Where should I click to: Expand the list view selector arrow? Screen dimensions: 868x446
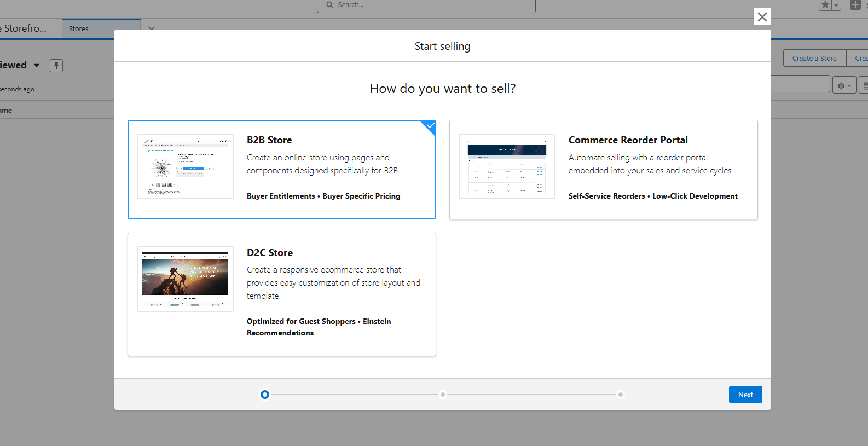[x=37, y=66]
